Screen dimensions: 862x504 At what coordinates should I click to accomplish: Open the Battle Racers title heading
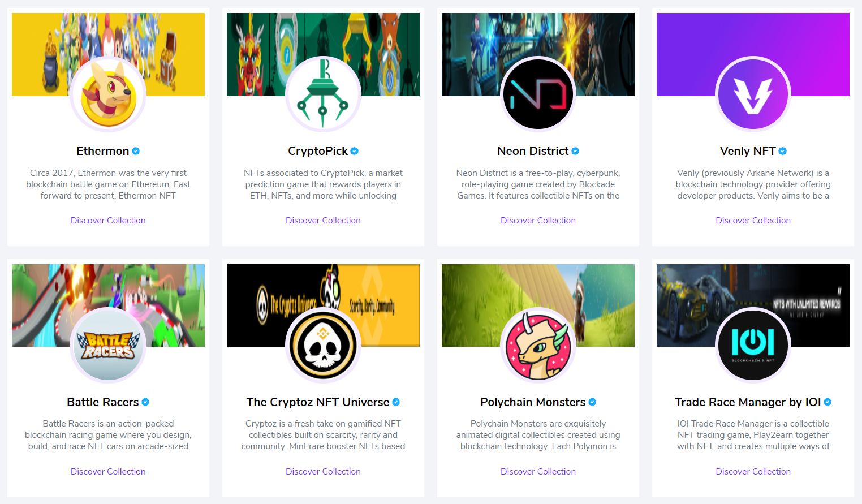pyautogui.click(x=103, y=402)
